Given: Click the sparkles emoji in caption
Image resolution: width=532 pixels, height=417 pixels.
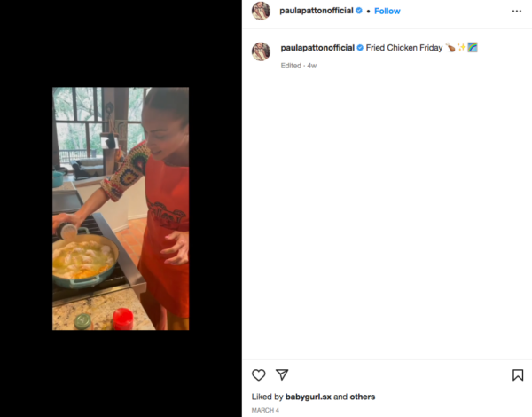Looking at the screenshot, I should tap(461, 48).
